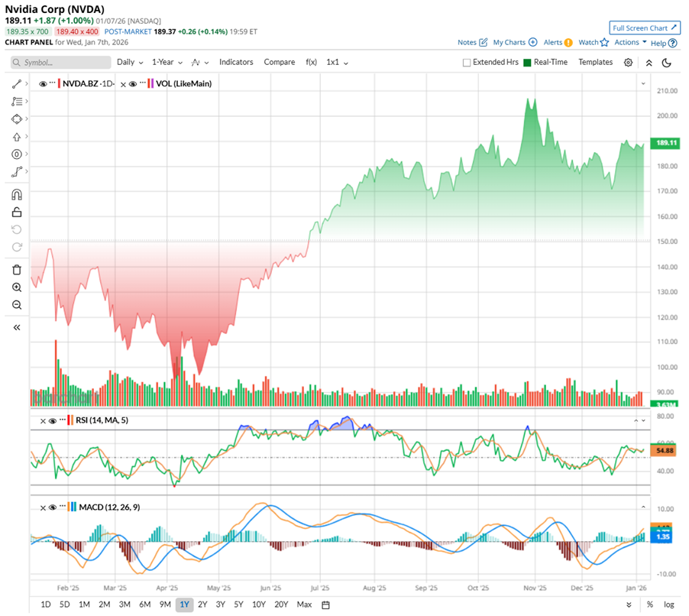This screenshot has height=616, width=689.
Task: Open the Indicators panel
Action: (x=236, y=62)
